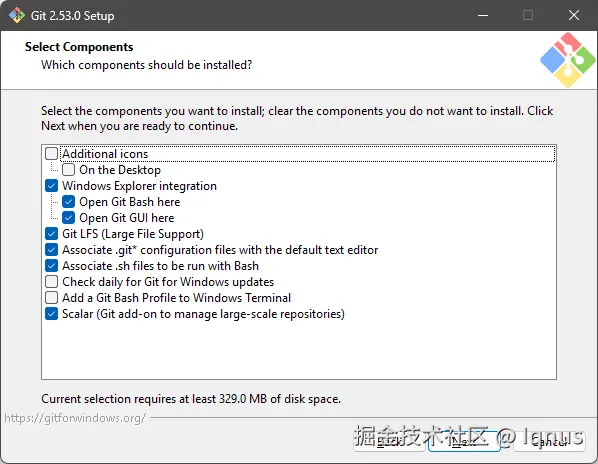Uncheck the Scalar add-on component

tap(51, 314)
